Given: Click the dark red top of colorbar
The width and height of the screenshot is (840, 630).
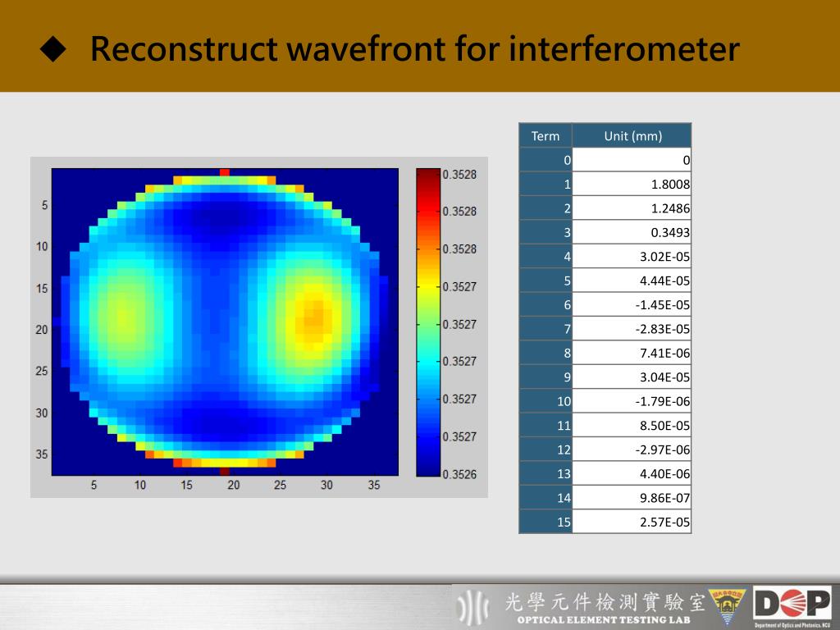Looking at the screenshot, I should point(428,176).
